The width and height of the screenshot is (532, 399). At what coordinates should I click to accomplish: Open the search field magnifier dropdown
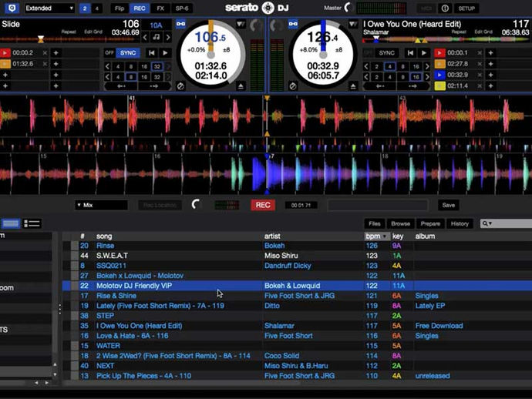[x=487, y=223]
